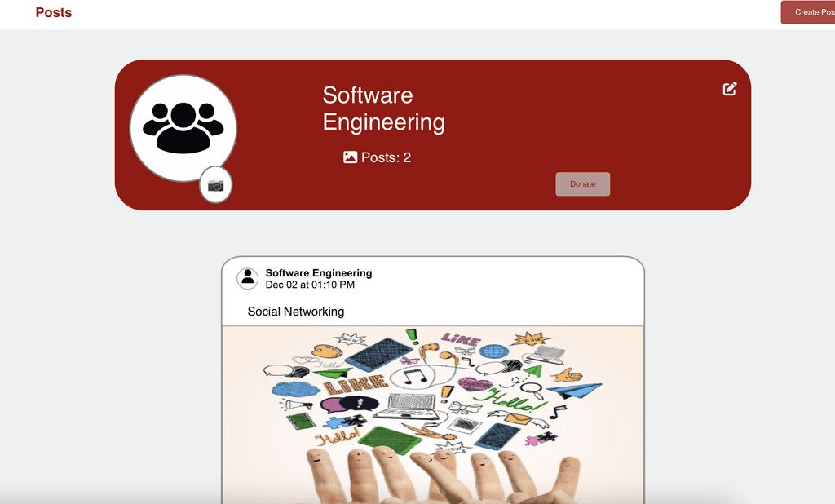Image resolution: width=835 pixels, height=504 pixels.
Task: Click the Dec 02 at 01:10 PM timestamp
Action: point(310,285)
